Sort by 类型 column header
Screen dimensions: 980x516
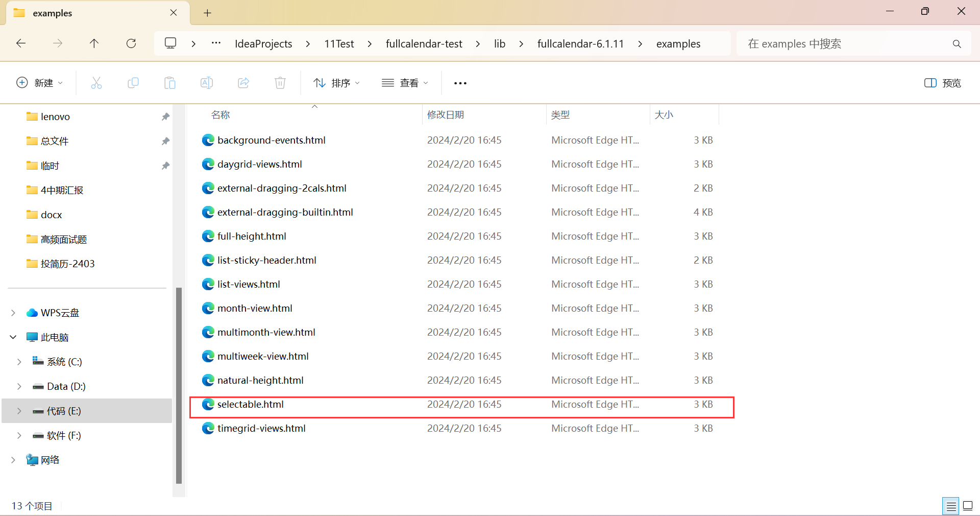tap(560, 115)
